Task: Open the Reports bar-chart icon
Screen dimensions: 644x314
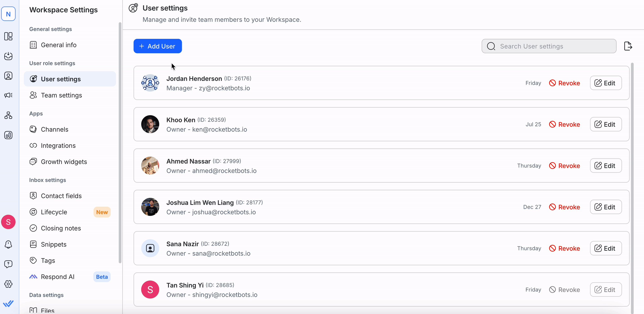Action: [x=9, y=135]
